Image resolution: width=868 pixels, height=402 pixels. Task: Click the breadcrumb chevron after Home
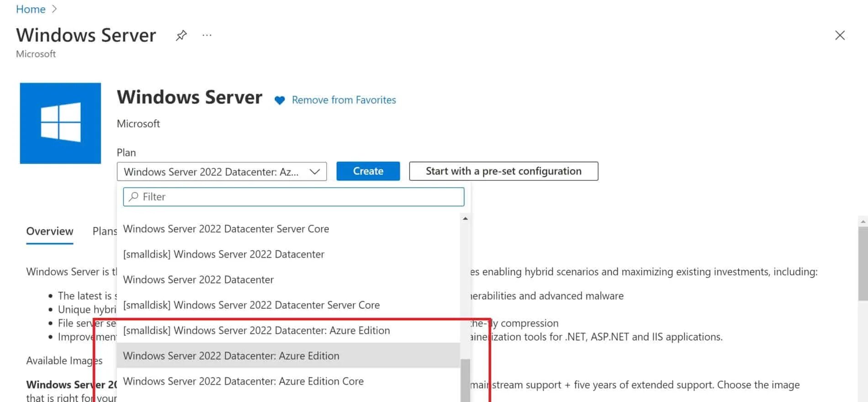54,9
